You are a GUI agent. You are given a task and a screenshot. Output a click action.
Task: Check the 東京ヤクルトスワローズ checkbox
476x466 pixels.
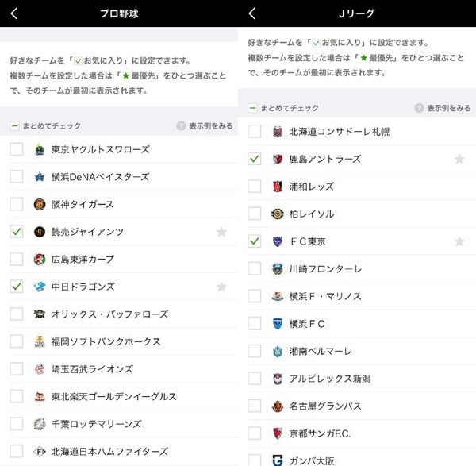pos(17,149)
